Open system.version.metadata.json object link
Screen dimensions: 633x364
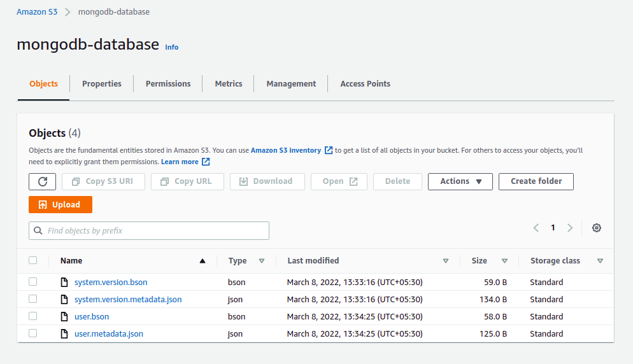pyautogui.click(x=128, y=300)
